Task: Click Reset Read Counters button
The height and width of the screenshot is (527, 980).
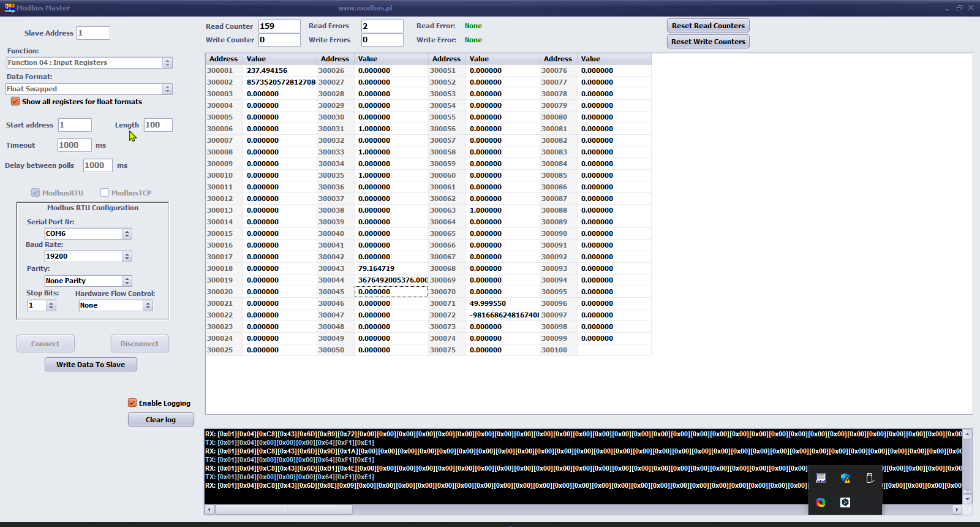Action: (708, 26)
